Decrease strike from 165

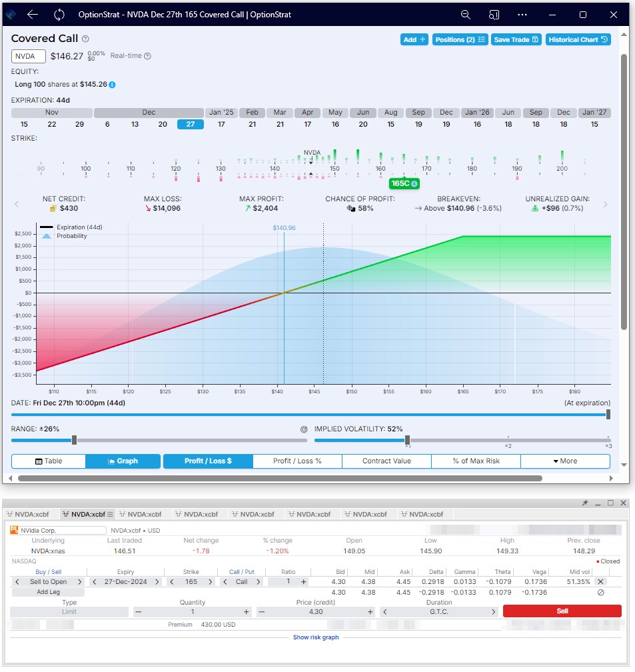(x=172, y=582)
